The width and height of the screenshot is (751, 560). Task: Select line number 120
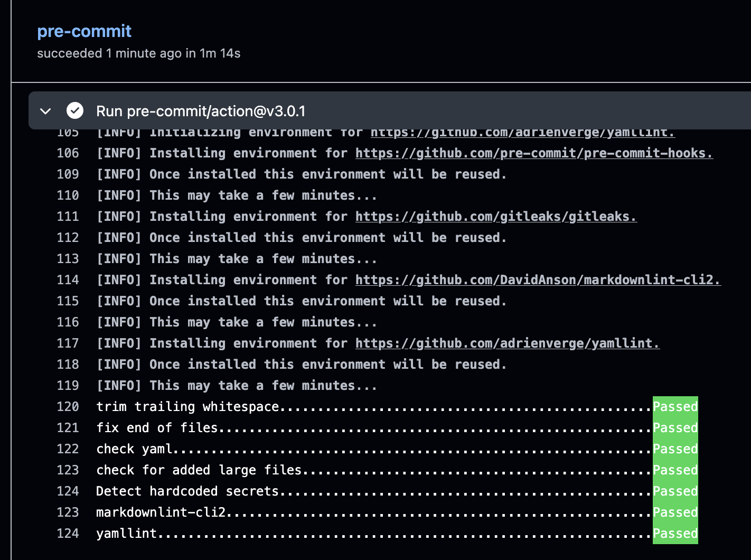pos(68,406)
